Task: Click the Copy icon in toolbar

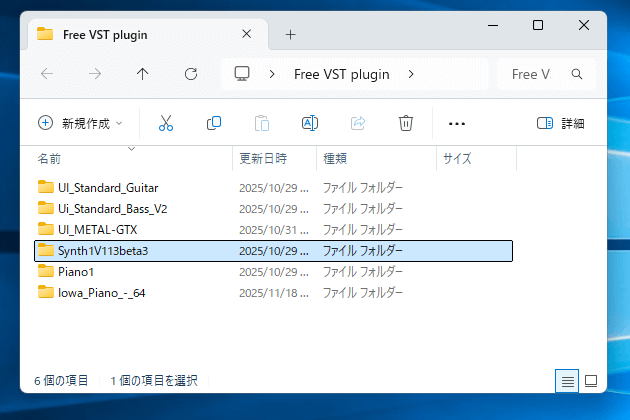Action: (x=214, y=123)
